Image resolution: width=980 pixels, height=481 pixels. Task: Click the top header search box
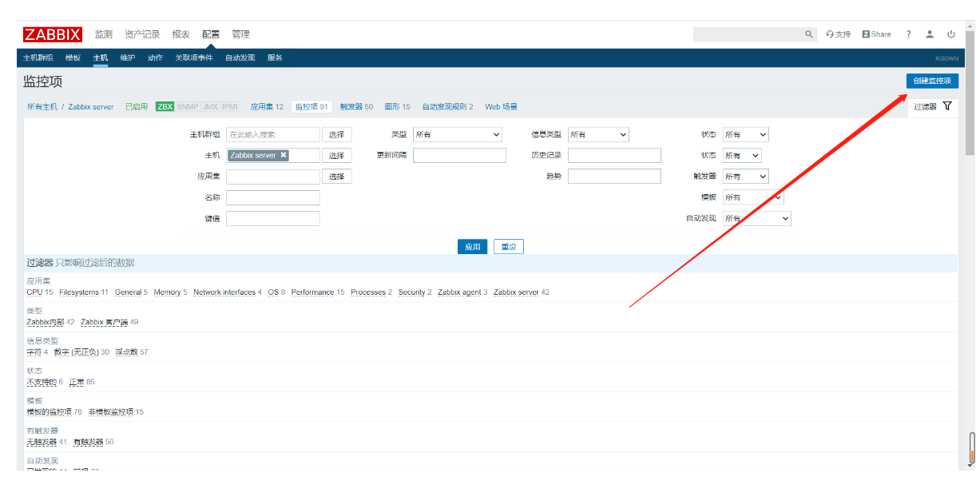click(748, 34)
